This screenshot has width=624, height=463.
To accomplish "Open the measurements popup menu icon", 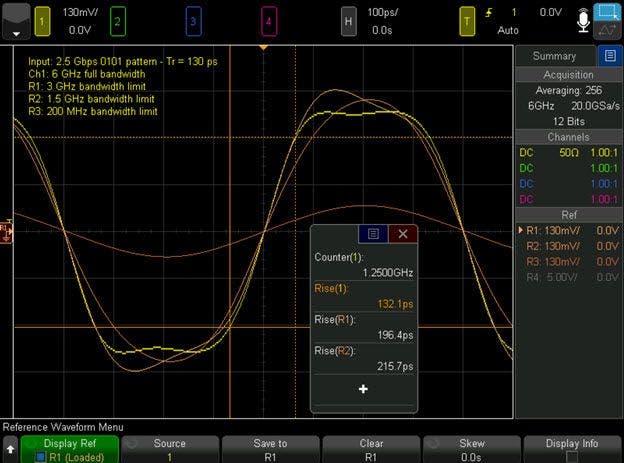I will [x=373, y=234].
